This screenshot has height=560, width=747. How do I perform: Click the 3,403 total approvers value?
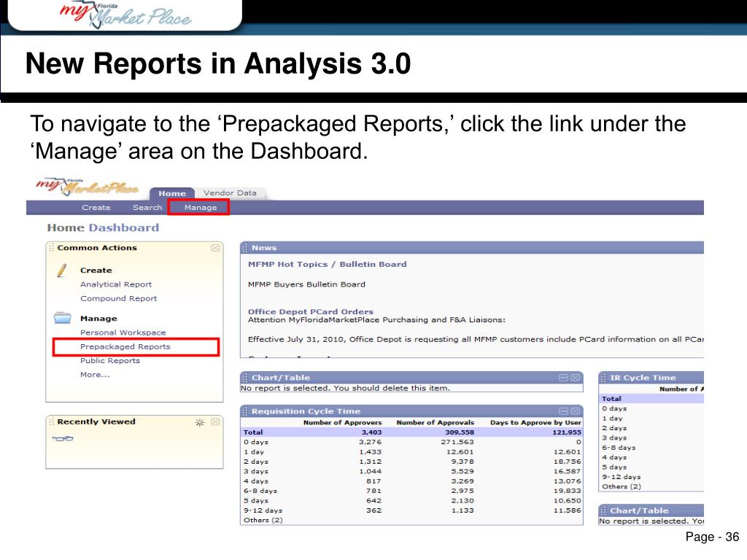371,432
